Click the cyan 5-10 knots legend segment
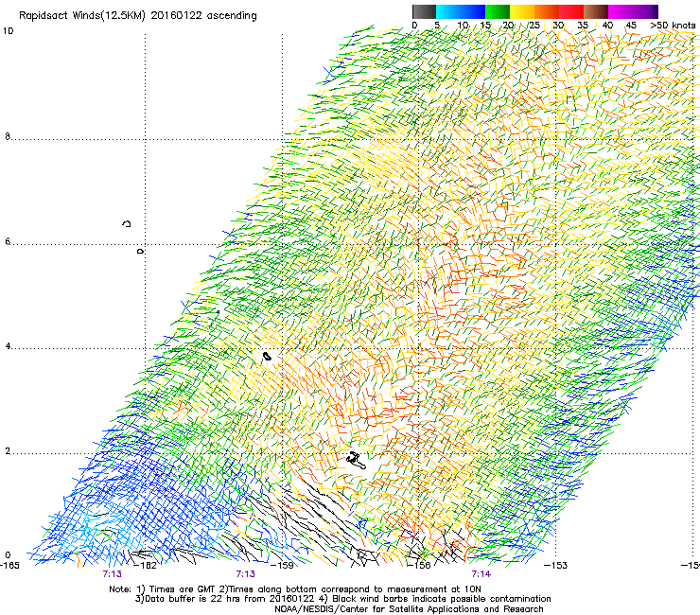The width and height of the screenshot is (700, 615). pos(448,11)
